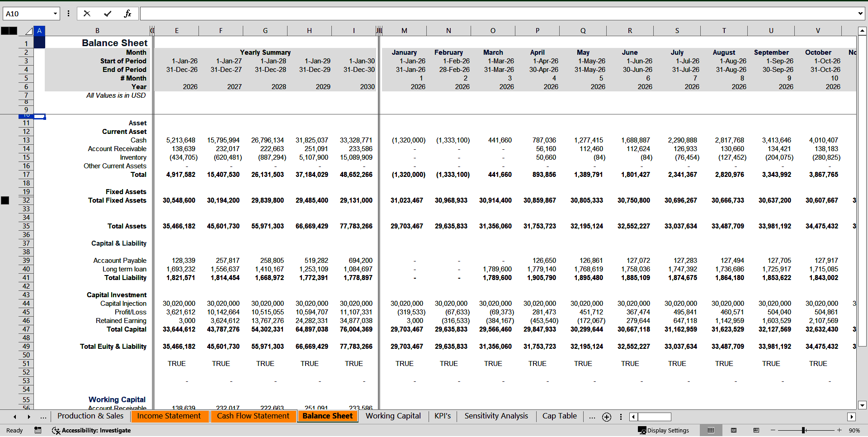Viewport: 868px width, 437px height.
Task: Select column M header
Action: tap(404, 31)
